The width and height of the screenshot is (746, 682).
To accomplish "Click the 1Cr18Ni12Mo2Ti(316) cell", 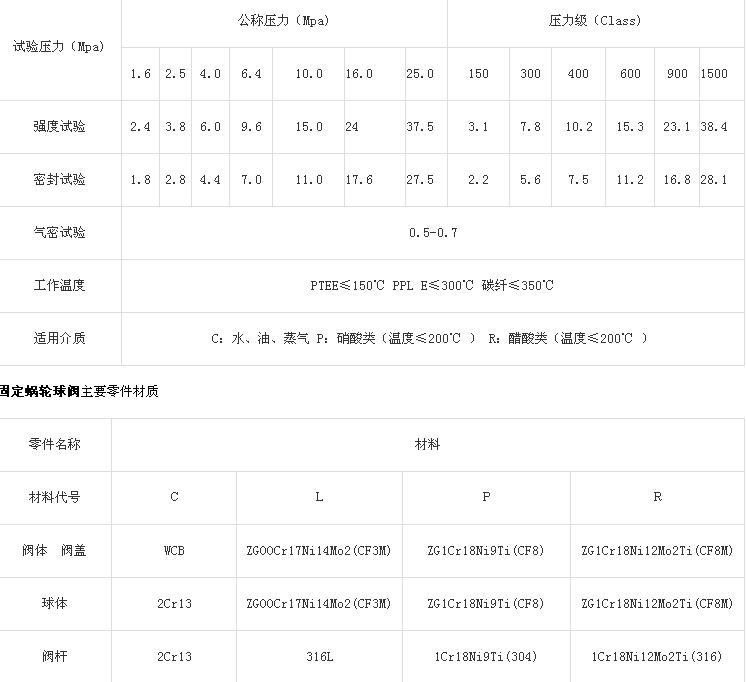I will (657, 657).
